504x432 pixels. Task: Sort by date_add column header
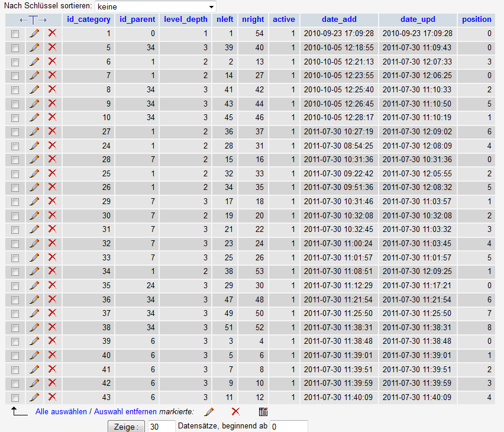(339, 20)
